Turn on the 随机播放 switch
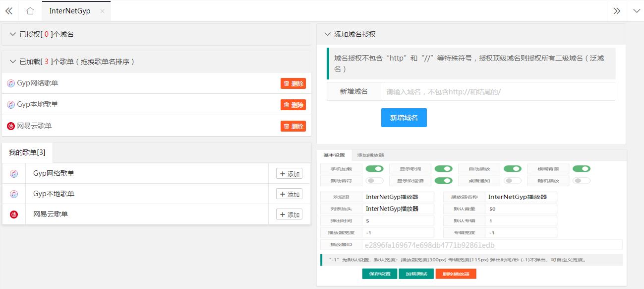Screen dimensions: 644x289 point(581,181)
